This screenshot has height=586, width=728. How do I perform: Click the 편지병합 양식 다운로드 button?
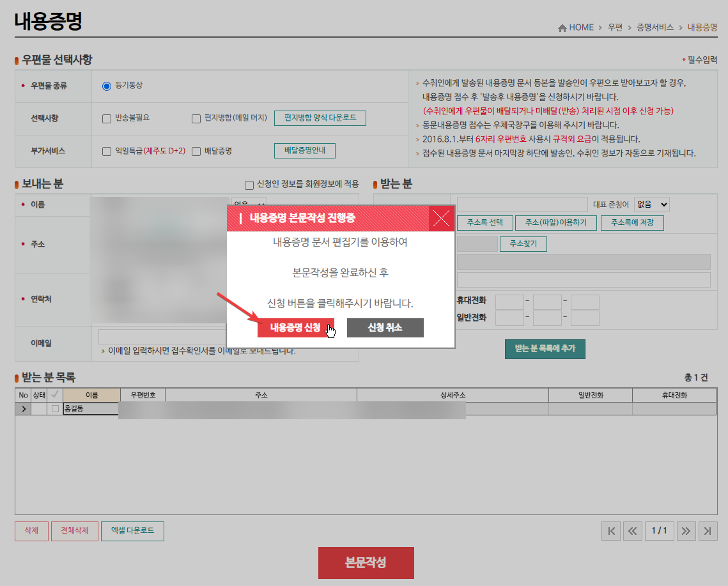click(x=320, y=118)
